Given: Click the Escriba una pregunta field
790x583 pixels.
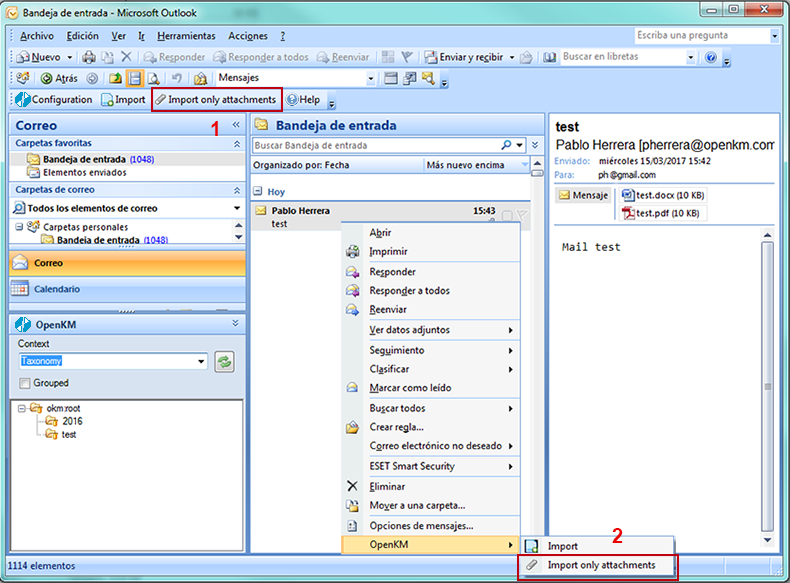Looking at the screenshot, I should pyautogui.click(x=702, y=35).
